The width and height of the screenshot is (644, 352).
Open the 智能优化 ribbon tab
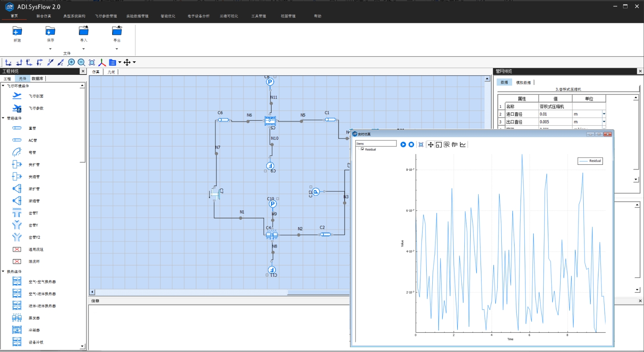[x=168, y=16]
